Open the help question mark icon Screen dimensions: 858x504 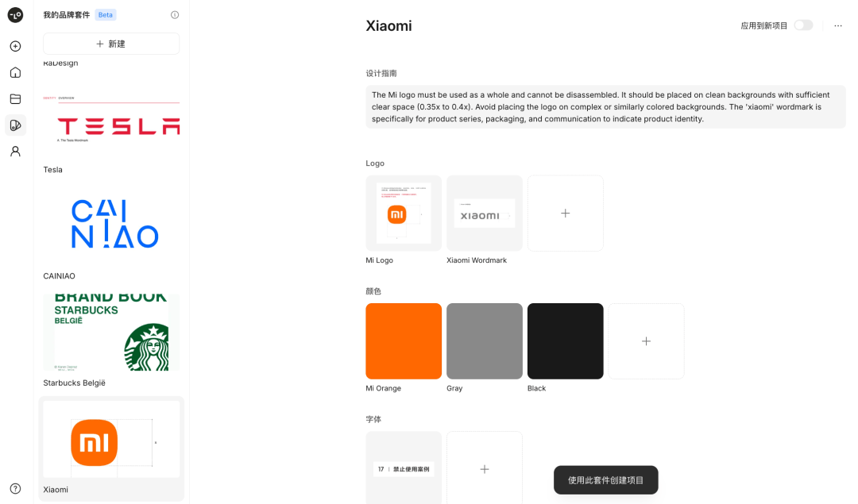coord(15,489)
